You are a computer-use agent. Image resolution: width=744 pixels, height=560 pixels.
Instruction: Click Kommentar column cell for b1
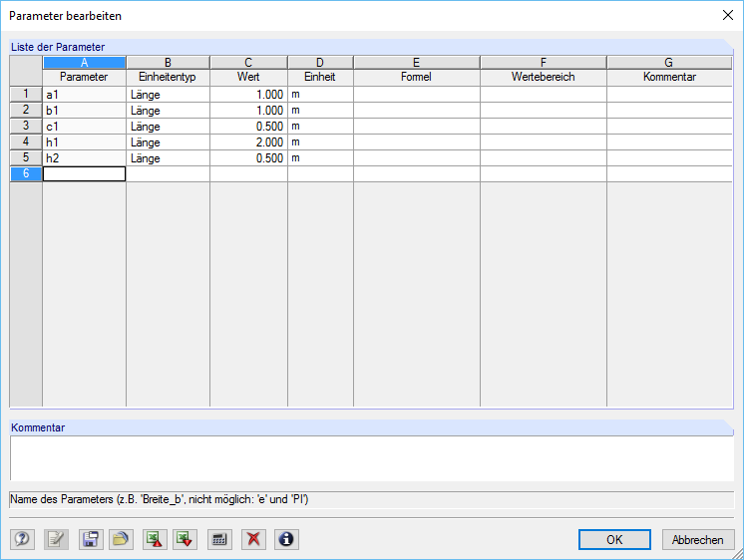click(669, 111)
